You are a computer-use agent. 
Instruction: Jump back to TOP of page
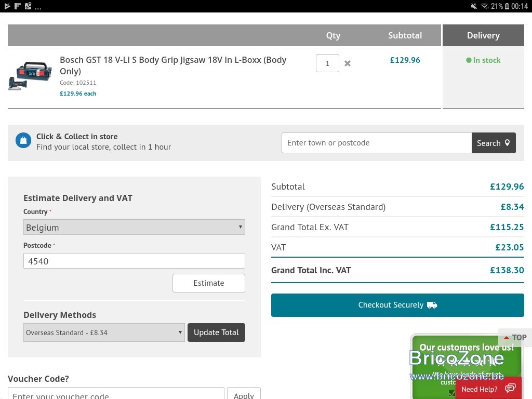click(x=515, y=338)
